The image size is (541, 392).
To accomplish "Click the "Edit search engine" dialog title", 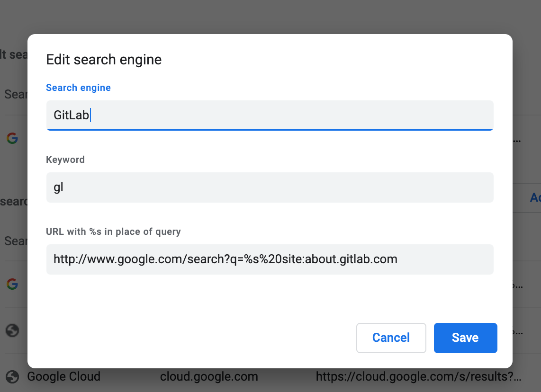I will point(104,60).
